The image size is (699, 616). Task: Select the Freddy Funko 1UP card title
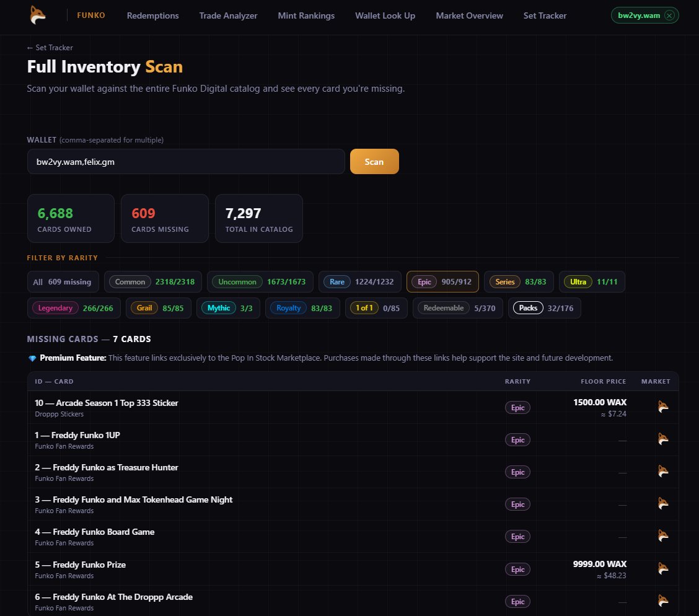[x=77, y=435]
